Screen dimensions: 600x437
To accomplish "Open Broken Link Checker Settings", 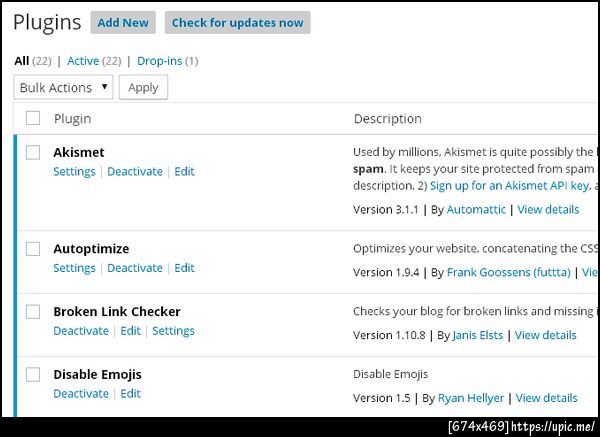I will 173,331.
